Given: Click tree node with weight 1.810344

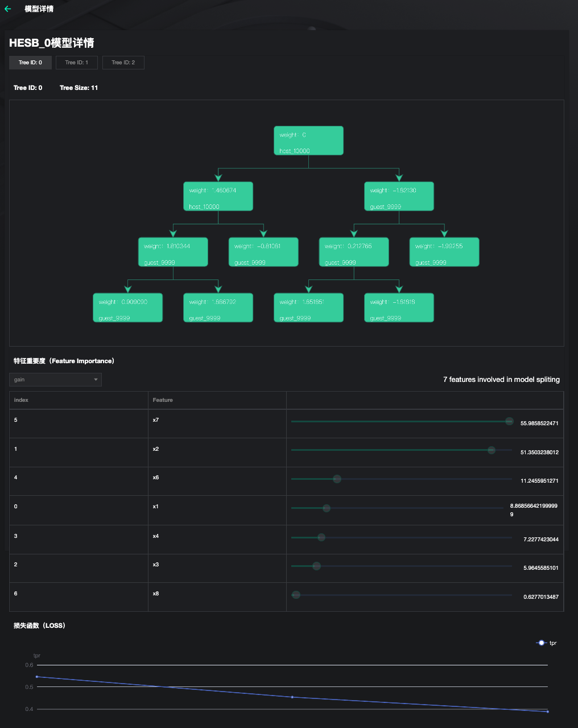Looking at the screenshot, I should click(x=173, y=252).
